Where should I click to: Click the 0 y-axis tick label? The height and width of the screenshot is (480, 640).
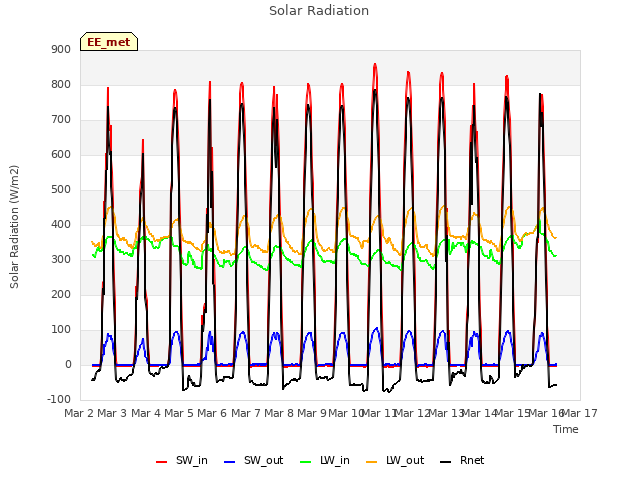click(68, 364)
